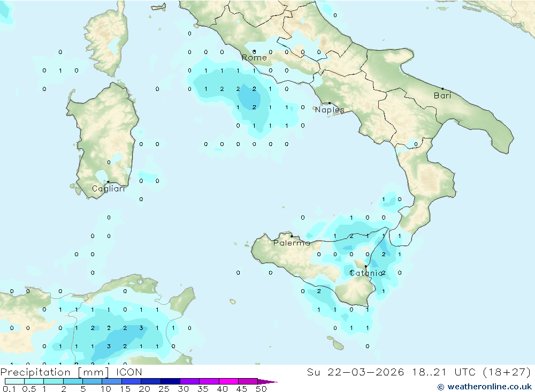Click the black dot marking Bari
Image resolution: width=535 pixels, height=392 pixels.
(442, 89)
